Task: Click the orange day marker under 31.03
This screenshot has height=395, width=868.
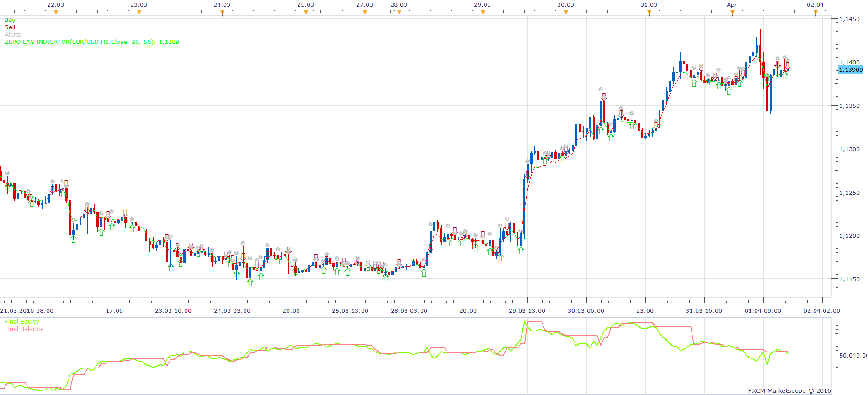Action: (649, 13)
